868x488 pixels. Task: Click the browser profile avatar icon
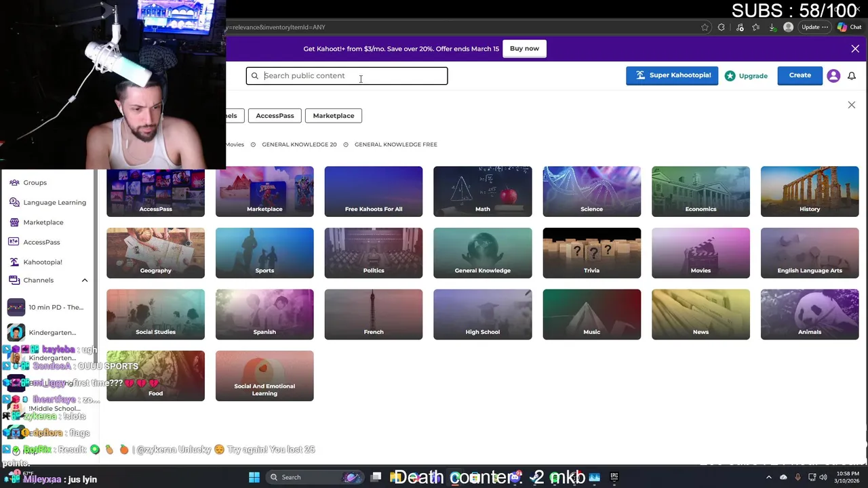coord(788,27)
